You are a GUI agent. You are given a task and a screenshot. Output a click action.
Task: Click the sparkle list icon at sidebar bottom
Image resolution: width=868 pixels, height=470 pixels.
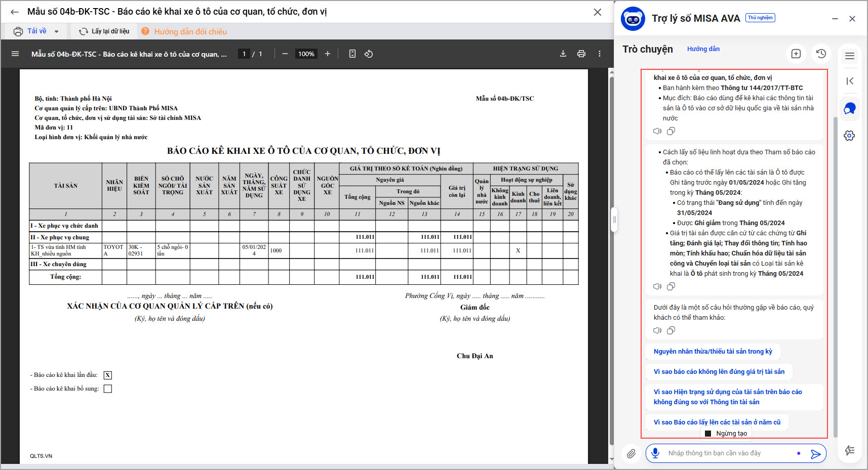coord(850,450)
